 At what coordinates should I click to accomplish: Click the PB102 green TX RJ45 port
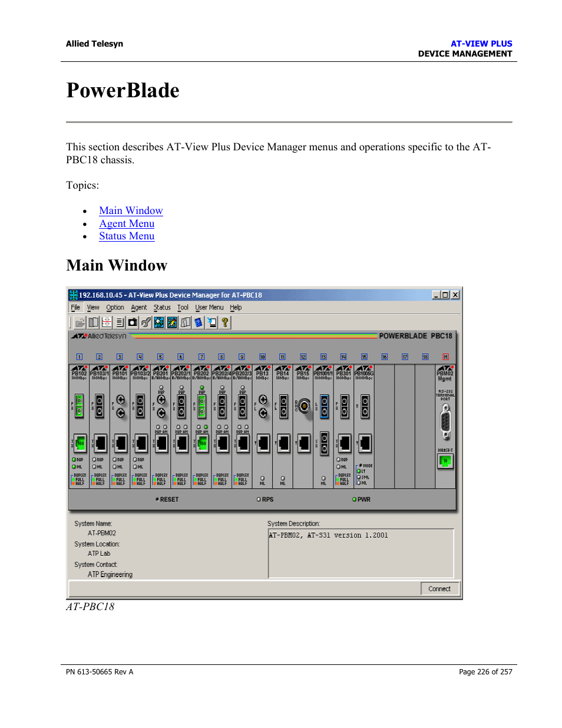click(x=80, y=443)
